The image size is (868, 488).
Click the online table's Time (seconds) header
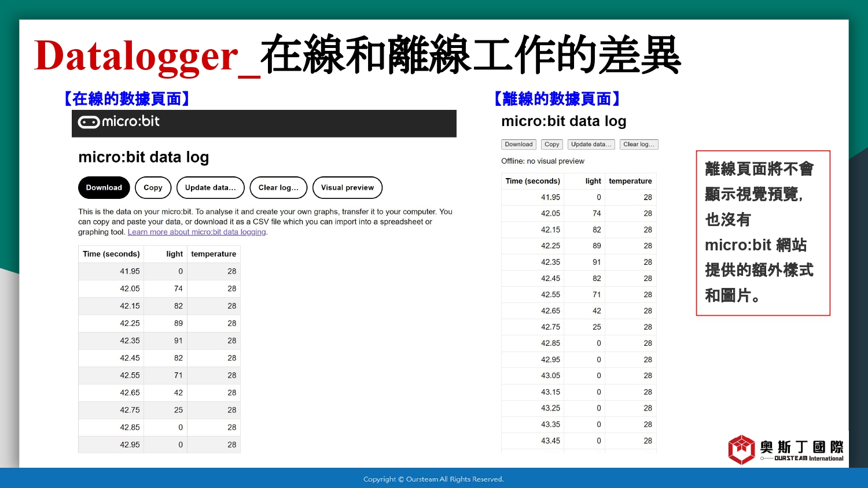click(111, 254)
